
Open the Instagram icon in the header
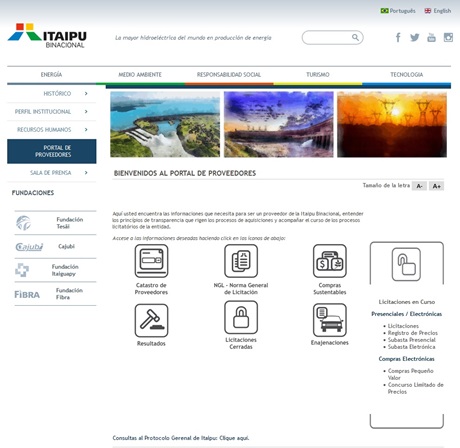pos(448,37)
